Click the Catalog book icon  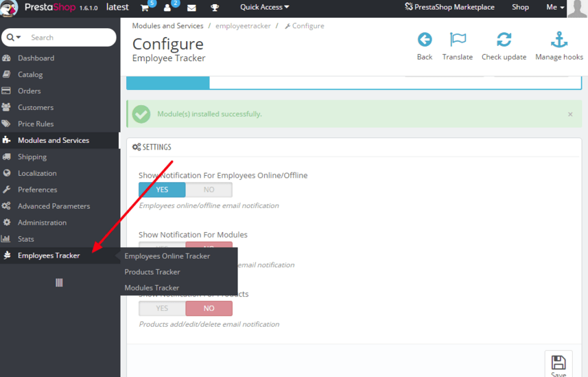point(6,74)
